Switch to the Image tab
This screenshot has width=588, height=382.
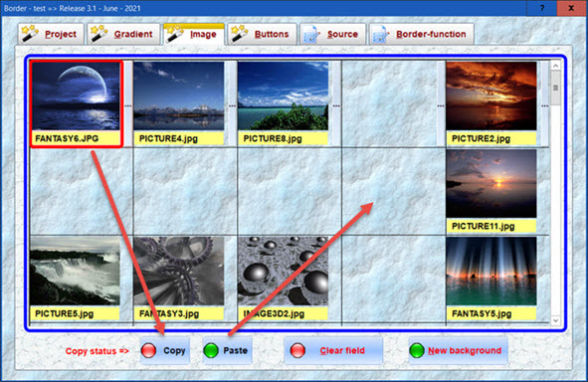pos(194,34)
